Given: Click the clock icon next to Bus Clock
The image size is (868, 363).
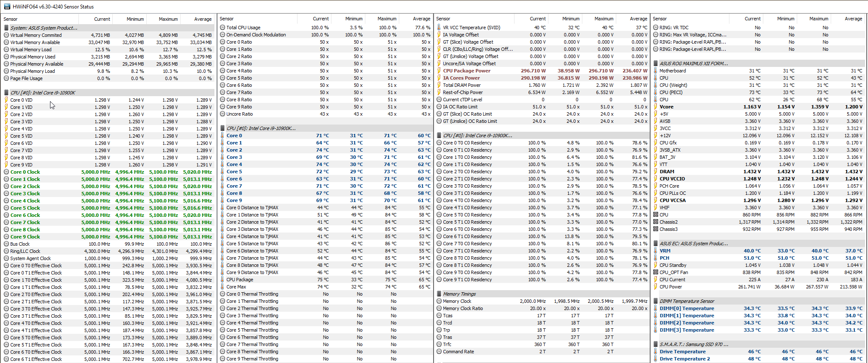Looking at the screenshot, I should (x=6, y=244).
